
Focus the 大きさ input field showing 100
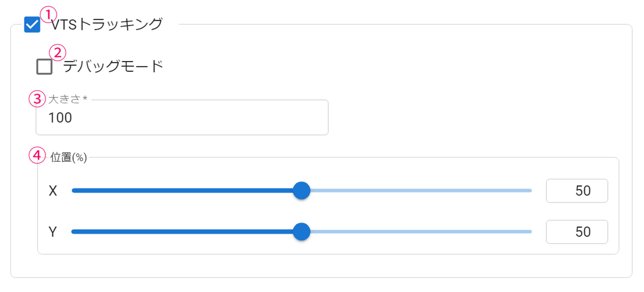[182, 118]
